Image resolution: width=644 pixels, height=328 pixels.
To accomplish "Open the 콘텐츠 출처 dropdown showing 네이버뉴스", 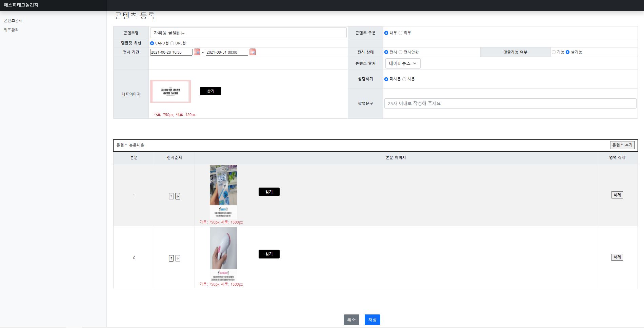I will coord(403,63).
